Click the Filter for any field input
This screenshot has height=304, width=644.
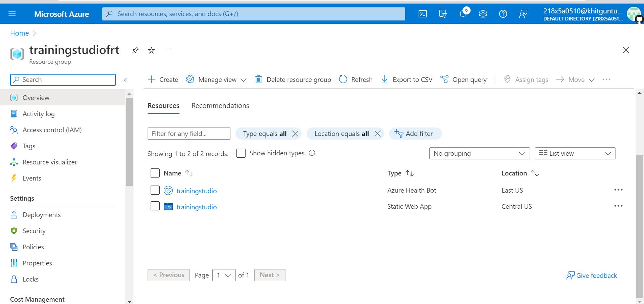[x=189, y=134]
